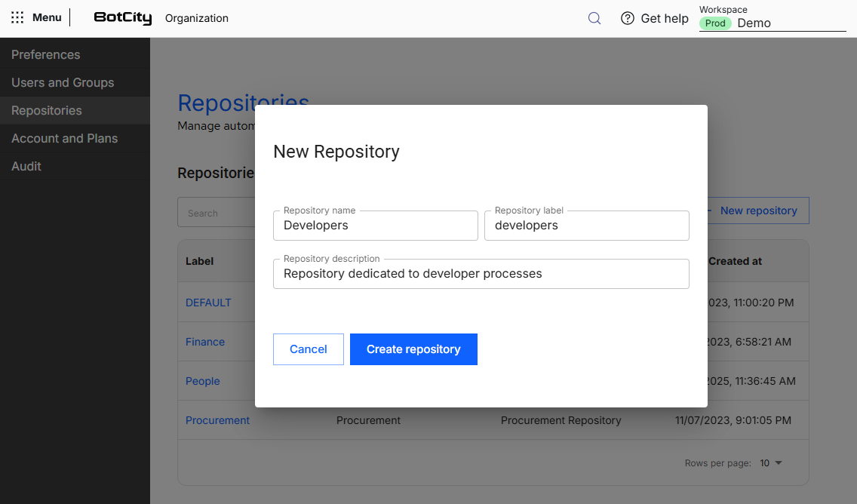Click the Organization header text

pyautogui.click(x=197, y=18)
